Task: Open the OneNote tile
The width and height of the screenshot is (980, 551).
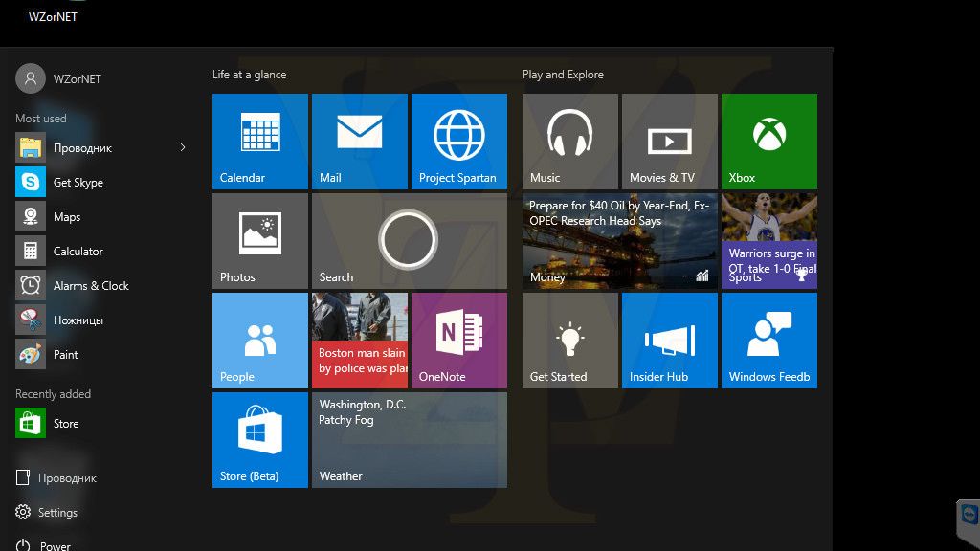Action: [x=458, y=341]
